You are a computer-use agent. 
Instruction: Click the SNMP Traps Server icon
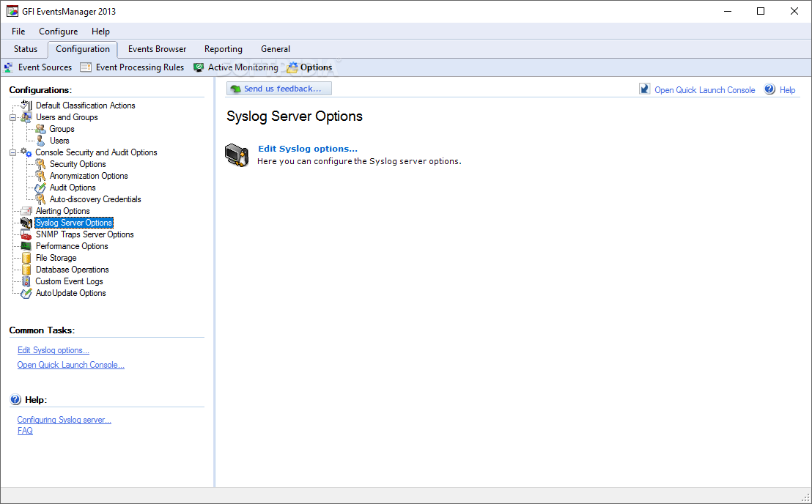pyautogui.click(x=26, y=234)
